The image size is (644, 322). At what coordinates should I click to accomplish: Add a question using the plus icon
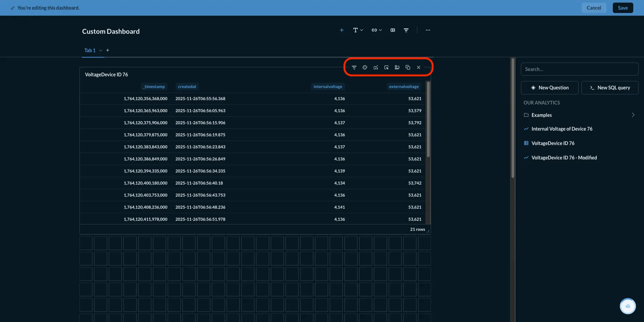(x=341, y=30)
